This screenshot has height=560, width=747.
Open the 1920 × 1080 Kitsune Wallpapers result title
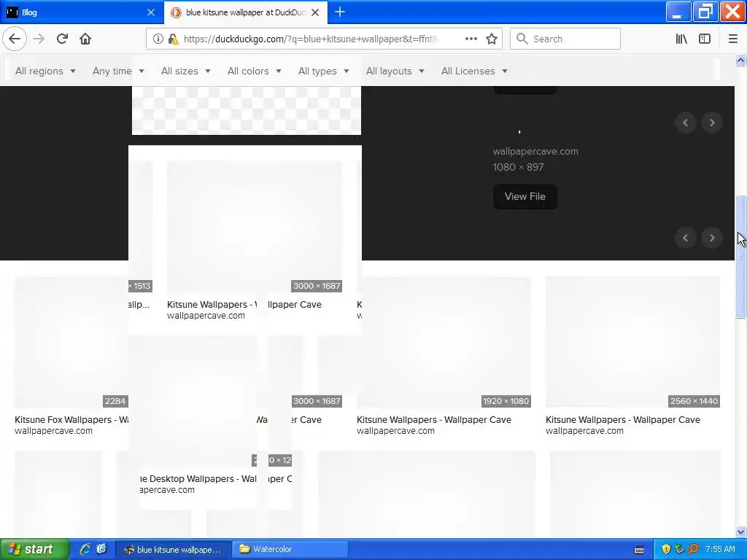[434, 419]
